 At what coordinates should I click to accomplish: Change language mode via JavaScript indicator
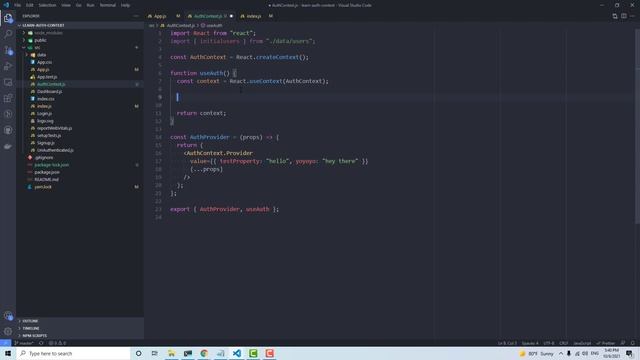[x=582, y=343]
